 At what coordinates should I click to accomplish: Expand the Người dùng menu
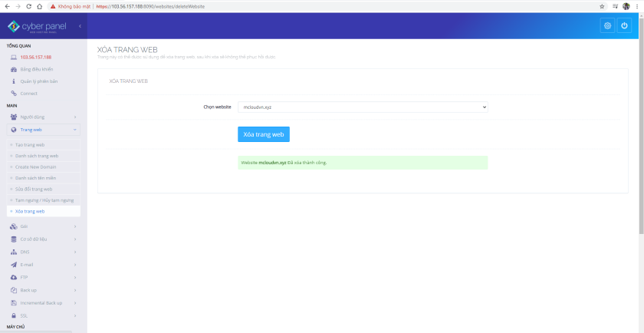(43, 117)
